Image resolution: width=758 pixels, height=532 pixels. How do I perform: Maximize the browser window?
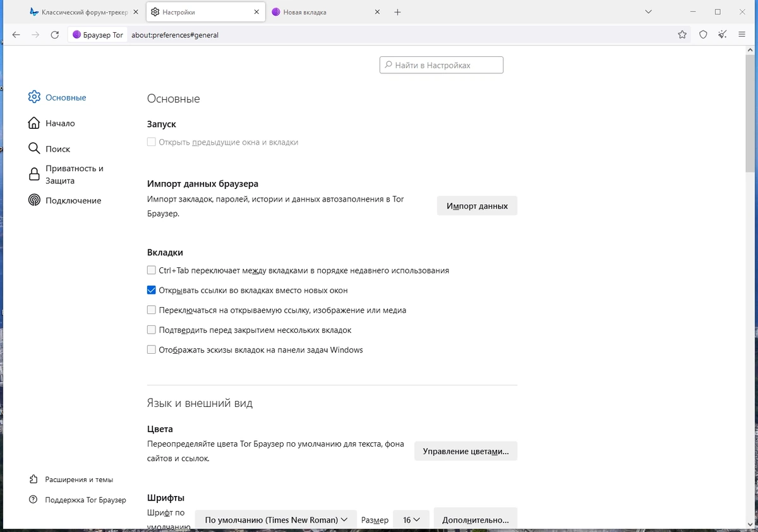coord(718,12)
